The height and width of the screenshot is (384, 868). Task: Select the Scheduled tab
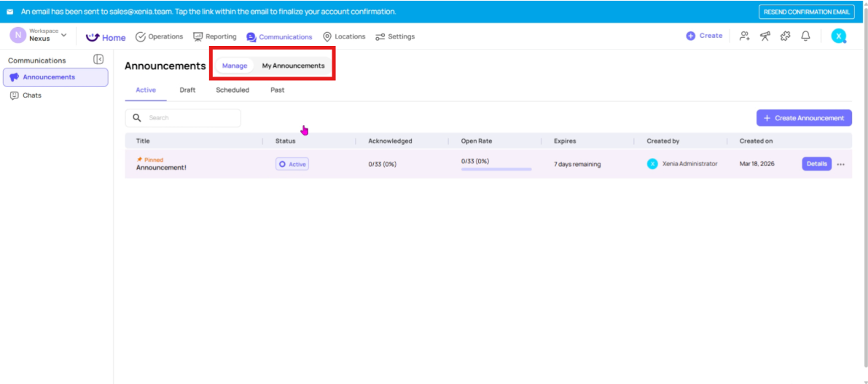click(x=232, y=90)
